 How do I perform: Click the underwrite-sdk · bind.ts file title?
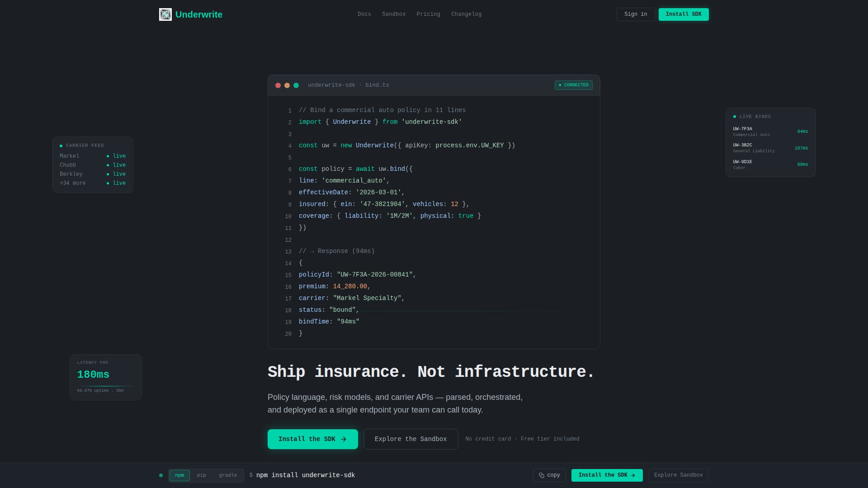pyautogui.click(x=348, y=85)
